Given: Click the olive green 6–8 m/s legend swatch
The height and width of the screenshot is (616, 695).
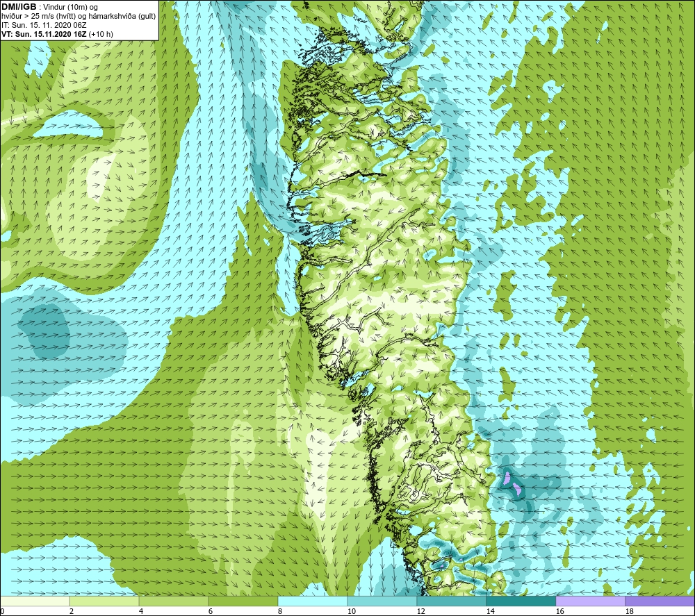Looking at the screenshot, I should click(x=243, y=601).
